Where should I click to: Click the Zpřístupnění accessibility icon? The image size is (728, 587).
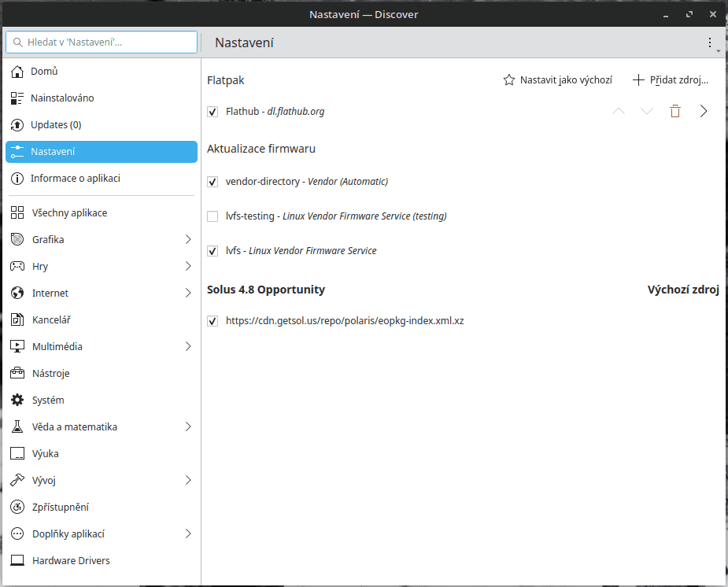tap(17, 508)
